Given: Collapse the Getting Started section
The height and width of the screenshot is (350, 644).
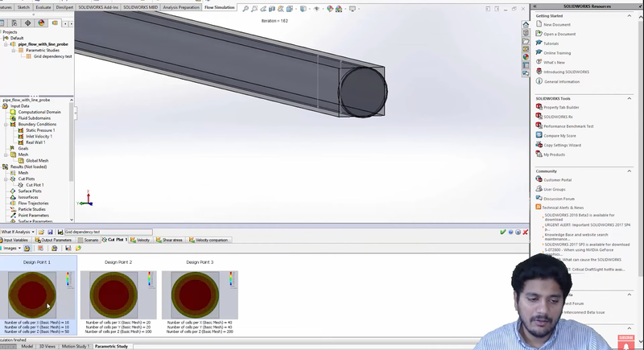Looking at the screenshot, I should click(x=630, y=15).
